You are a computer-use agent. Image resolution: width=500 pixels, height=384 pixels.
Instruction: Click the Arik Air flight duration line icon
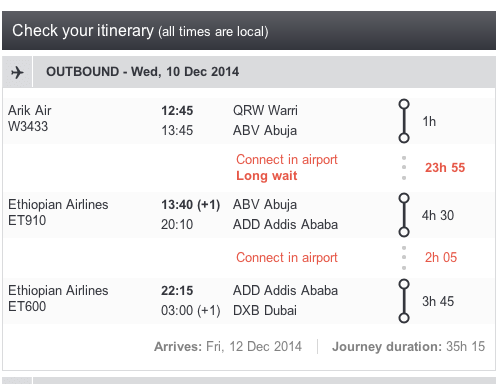[x=404, y=121]
